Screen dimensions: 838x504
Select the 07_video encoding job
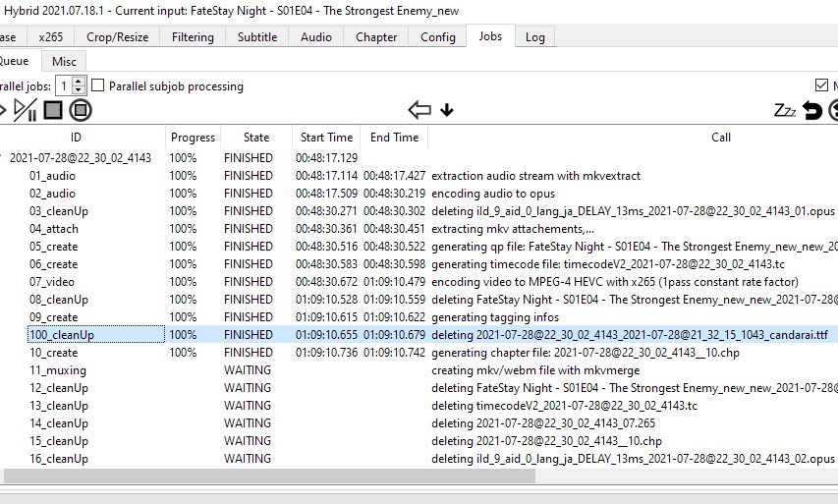[x=52, y=282]
